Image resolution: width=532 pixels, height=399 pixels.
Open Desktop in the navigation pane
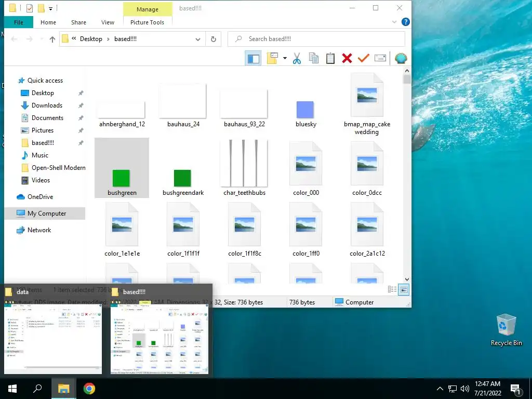(x=43, y=93)
